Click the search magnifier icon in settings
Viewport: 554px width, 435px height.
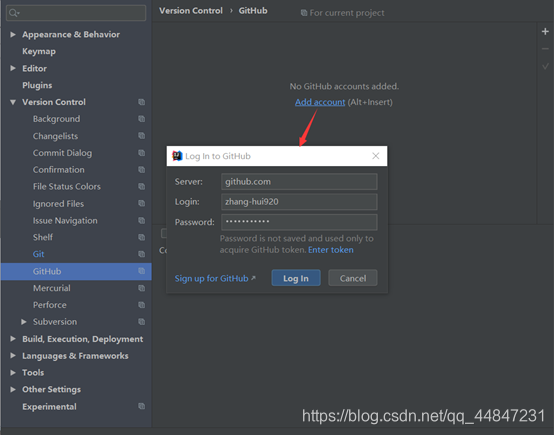14,13
